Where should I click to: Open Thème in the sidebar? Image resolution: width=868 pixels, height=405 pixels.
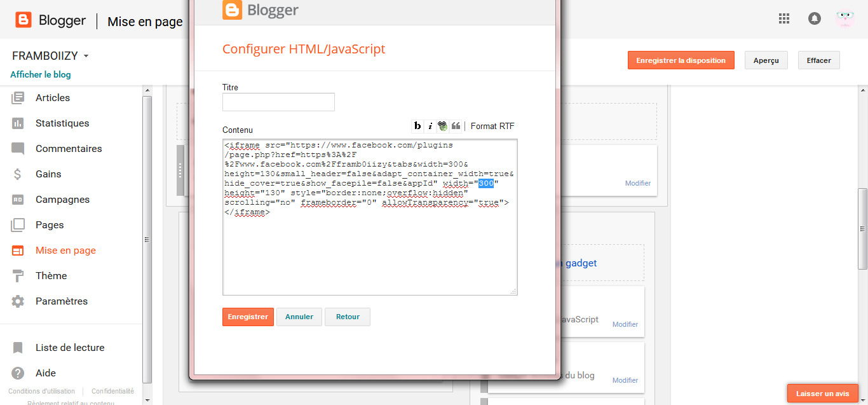pyautogui.click(x=51, y=276)
